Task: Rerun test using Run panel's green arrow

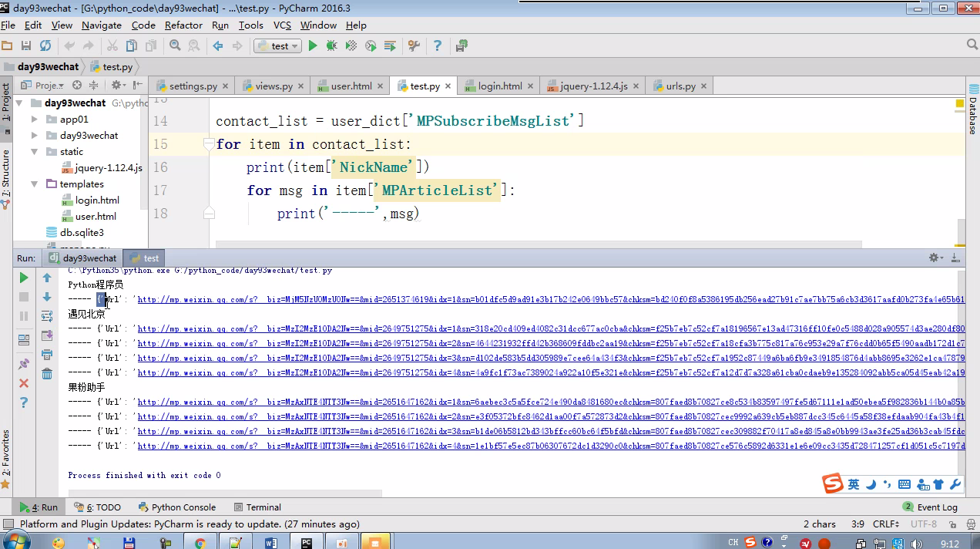Action: [24, 278]
